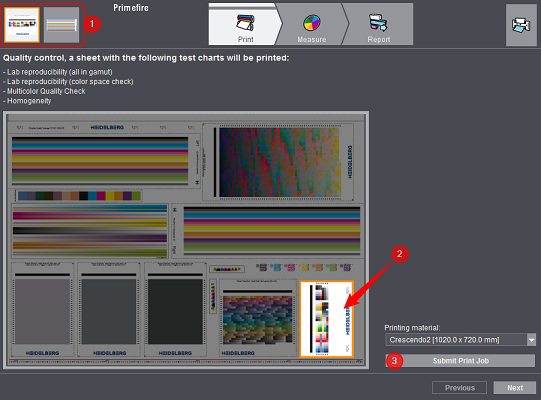541x400 pixels.
Task: Submit the print job
Action: click(460, 361)
